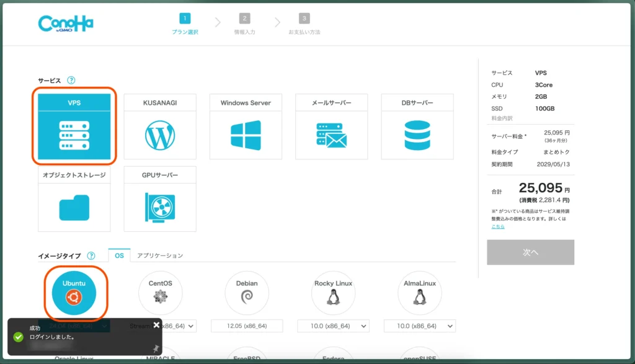Expand the AlmaLinux 10.0 version dropdown
This screenshot has width=635, height=364.
tap(420, 326)
